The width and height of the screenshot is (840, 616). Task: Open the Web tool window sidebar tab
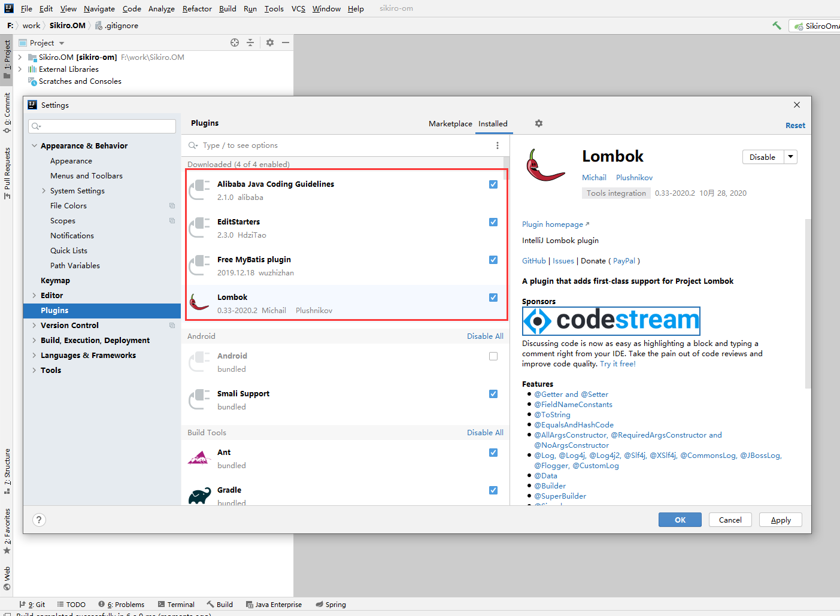pos(7,578)
